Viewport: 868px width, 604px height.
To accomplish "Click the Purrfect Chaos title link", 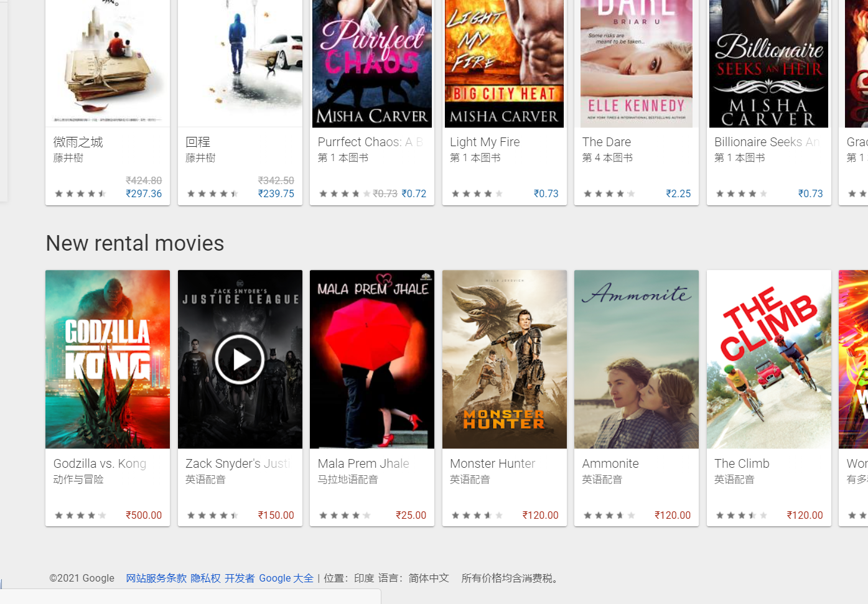I will (370, 142).
